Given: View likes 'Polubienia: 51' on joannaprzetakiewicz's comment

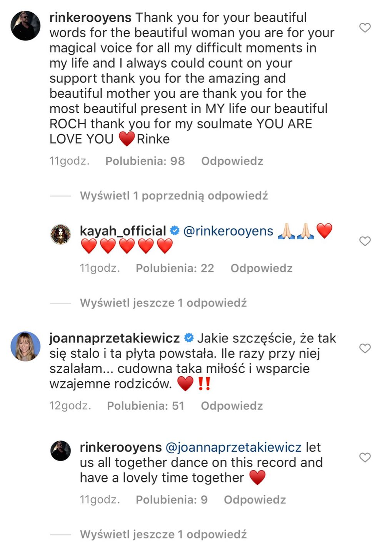Looking at the screenshot, I should point(145,406).
